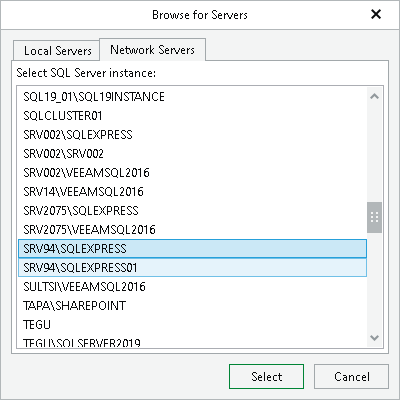This screenshot has height=400, width=400.
Task: Pick the SRV002\SRV002 instance
Action: pyautogui.click(x=192, y=154)
